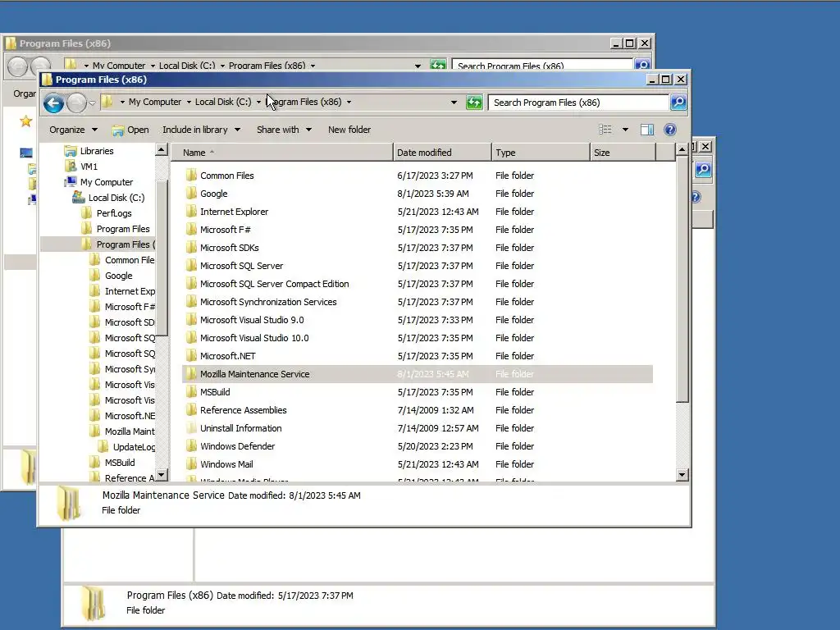
Task: Select the Google folder in file list
Action: (x=418, y=194)
